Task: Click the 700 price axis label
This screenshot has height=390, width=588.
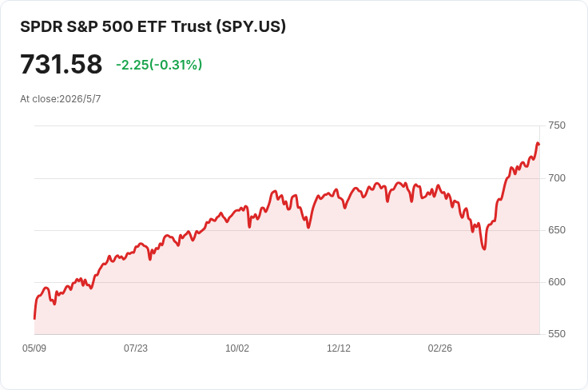Action: tap(557, 178)
